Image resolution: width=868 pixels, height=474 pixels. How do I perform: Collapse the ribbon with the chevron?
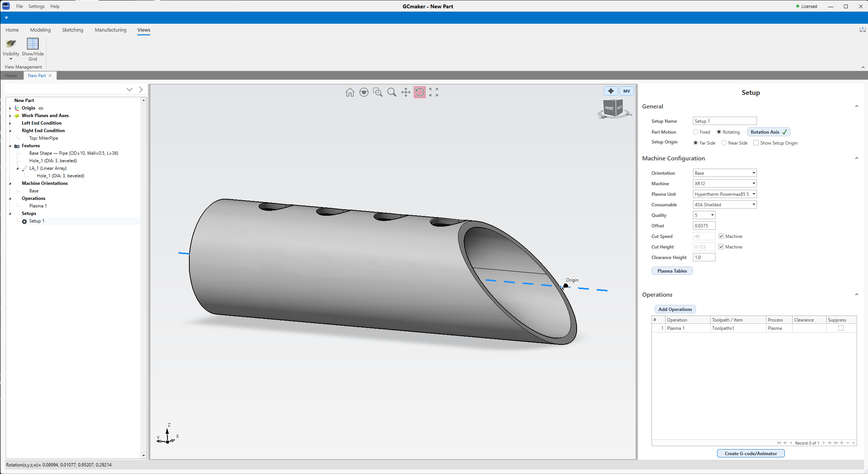tap(863, 67)
